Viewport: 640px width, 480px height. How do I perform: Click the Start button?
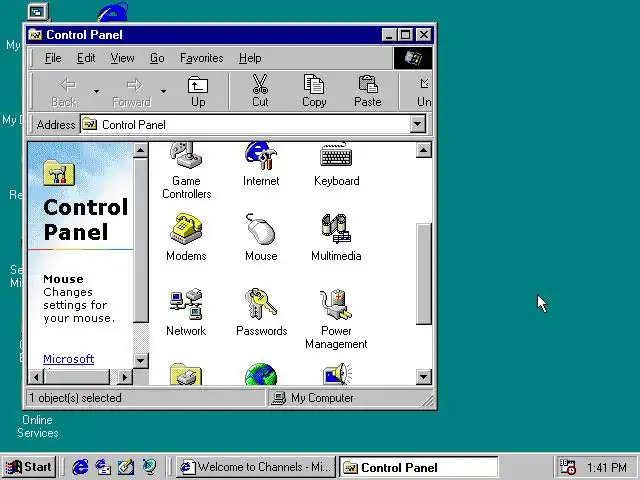(29, 467)
